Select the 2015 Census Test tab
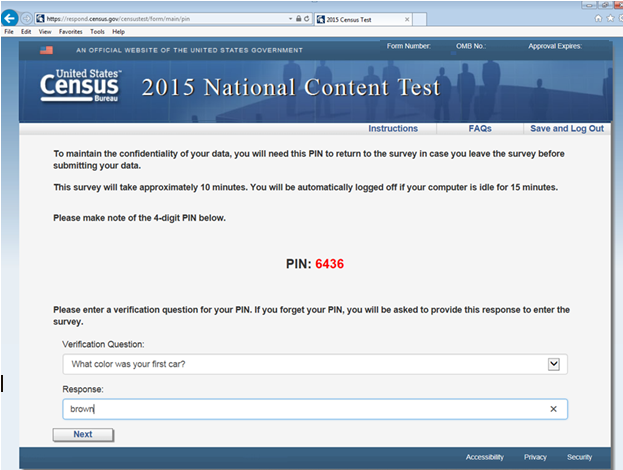This screenshot has width=623, height=470. tap(363, 19)
